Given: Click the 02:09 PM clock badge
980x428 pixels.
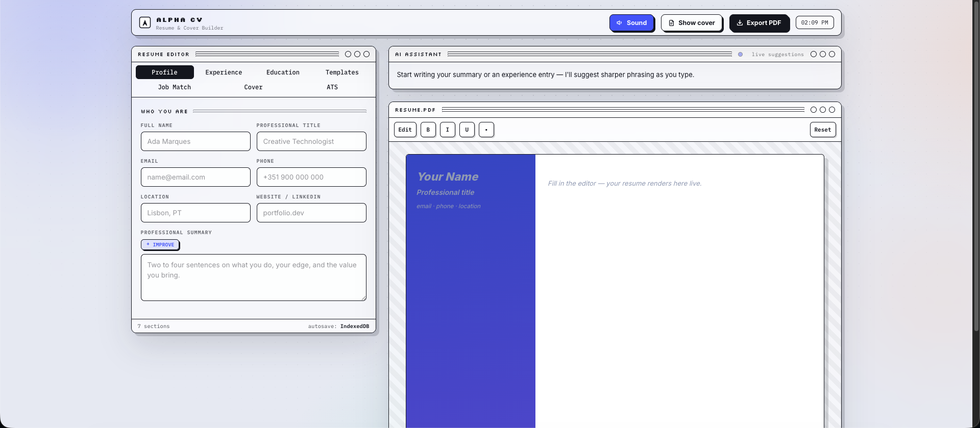Looking at the screenshot, I should (x=815, y=22).
